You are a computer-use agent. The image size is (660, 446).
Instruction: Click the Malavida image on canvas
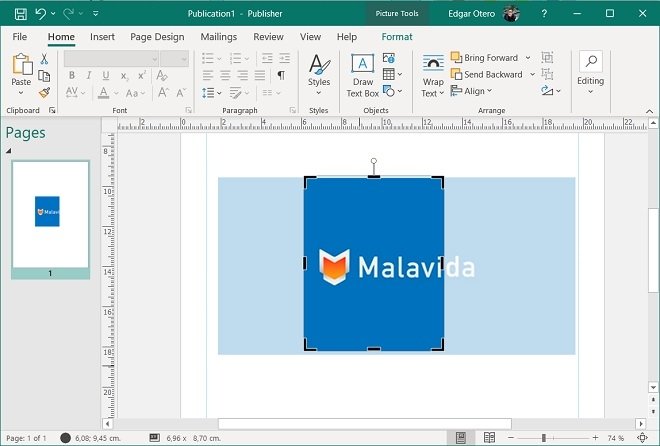(x=374, y=264)
